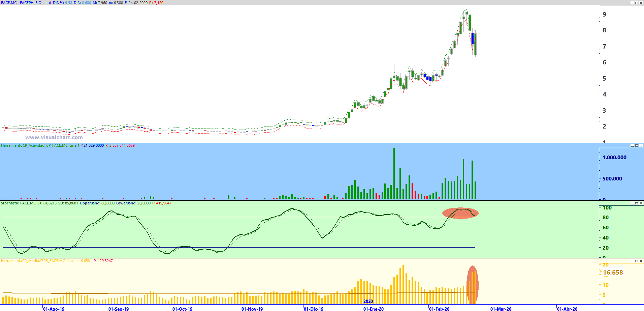The image size is (644, 311).
Task: Click volume axis value 500.000
Action: point(612,179)
